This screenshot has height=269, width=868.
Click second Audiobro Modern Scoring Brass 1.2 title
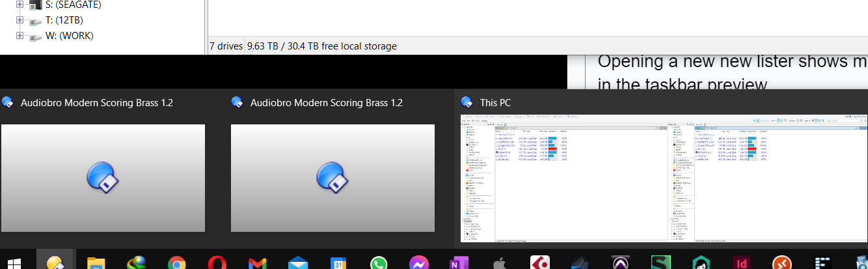pyautogui.click(x=327, y=102)
